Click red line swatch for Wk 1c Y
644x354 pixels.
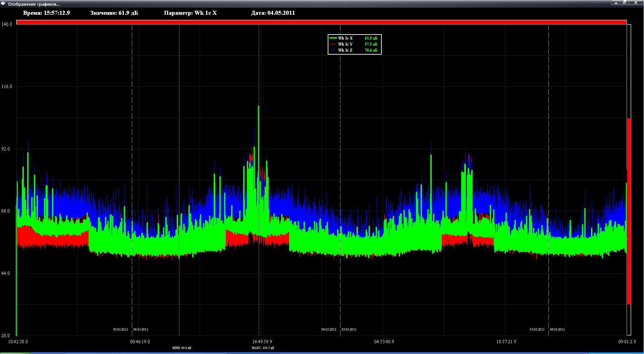(333, 44)
